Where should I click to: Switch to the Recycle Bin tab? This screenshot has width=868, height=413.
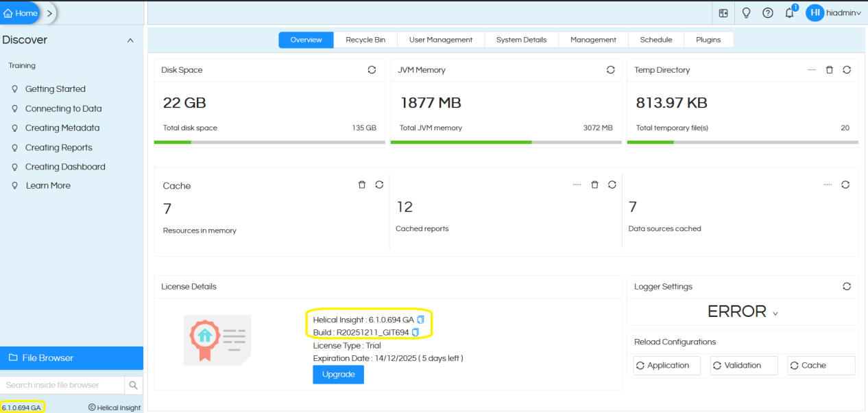(365, 39)
